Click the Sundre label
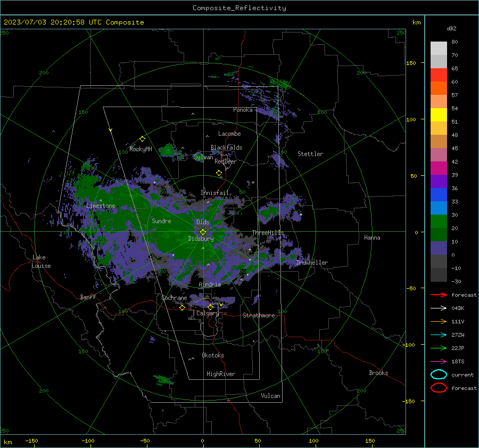The height and width of the screenshot is (448, 479). [161, 221]
